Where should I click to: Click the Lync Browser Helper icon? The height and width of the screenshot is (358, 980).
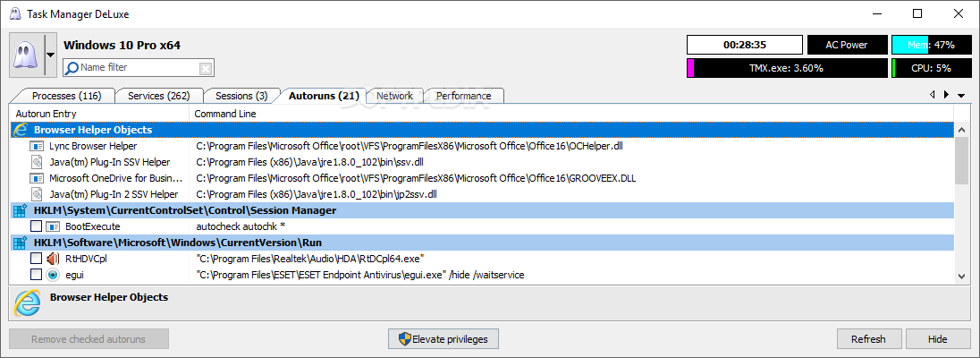point(37,147)
